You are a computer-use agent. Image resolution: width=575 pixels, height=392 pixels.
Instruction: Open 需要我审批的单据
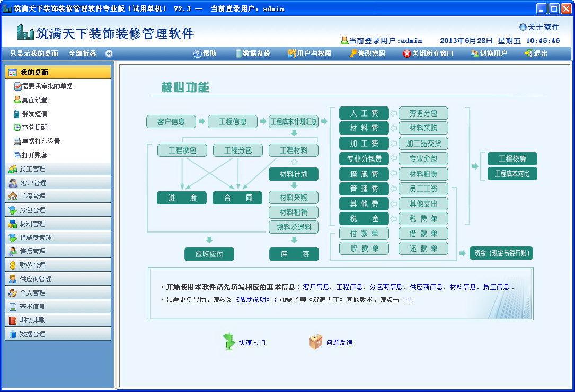pos(43,86)
